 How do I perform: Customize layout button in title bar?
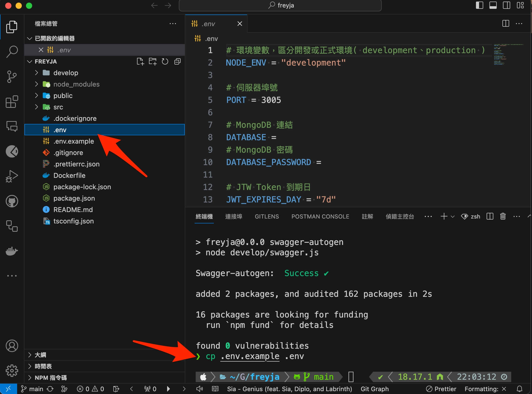tap(520, 5)
